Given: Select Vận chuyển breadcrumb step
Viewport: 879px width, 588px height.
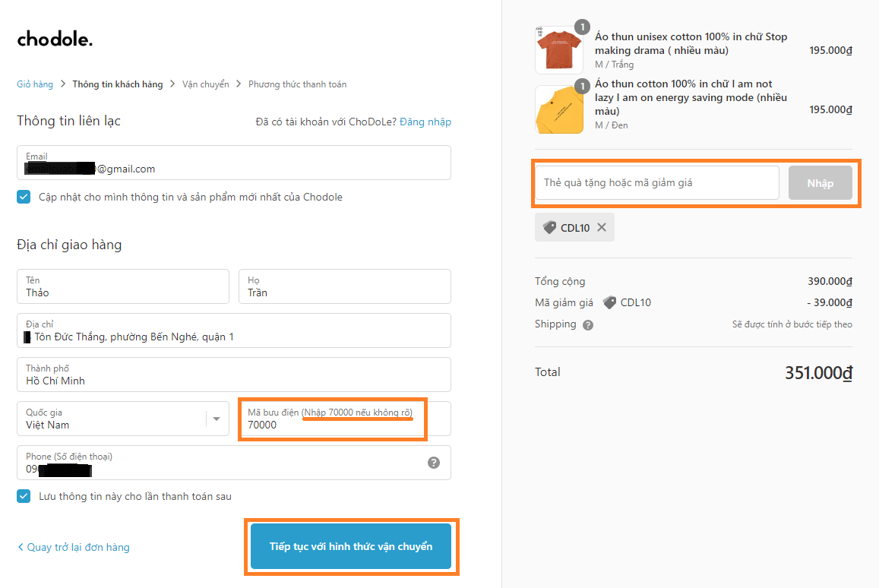Looking at the screenshot, I should coord(206,84).
